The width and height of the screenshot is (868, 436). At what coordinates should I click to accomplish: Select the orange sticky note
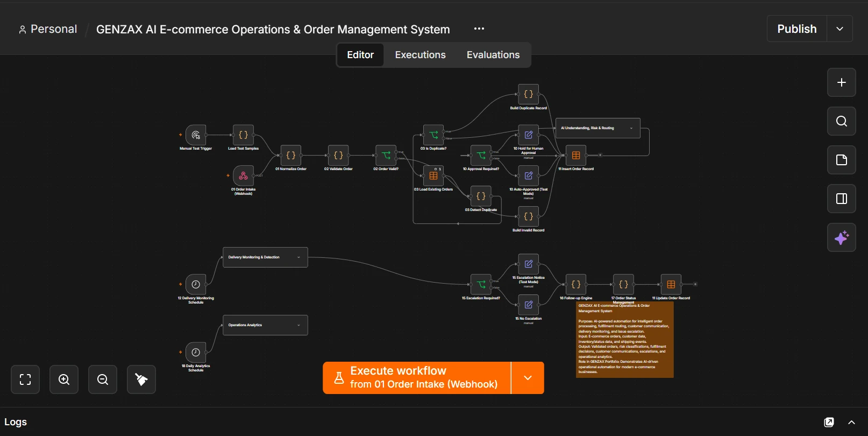coord(624,340)
